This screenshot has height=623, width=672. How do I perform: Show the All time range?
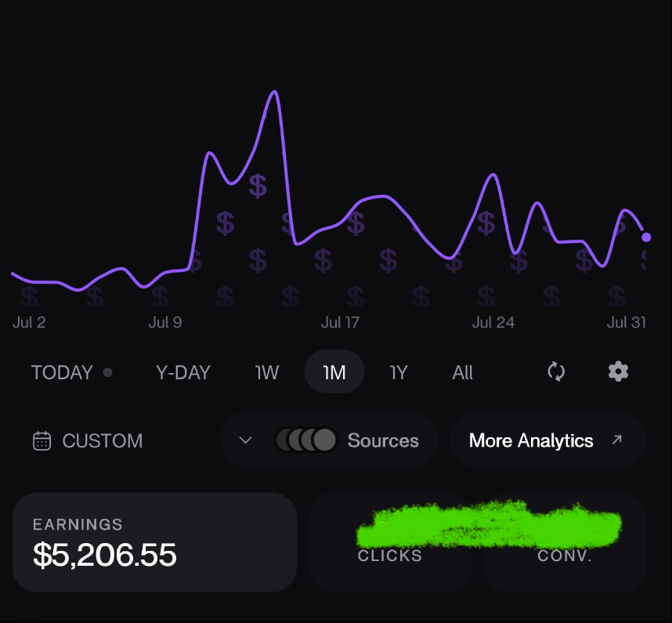point(462,372)
